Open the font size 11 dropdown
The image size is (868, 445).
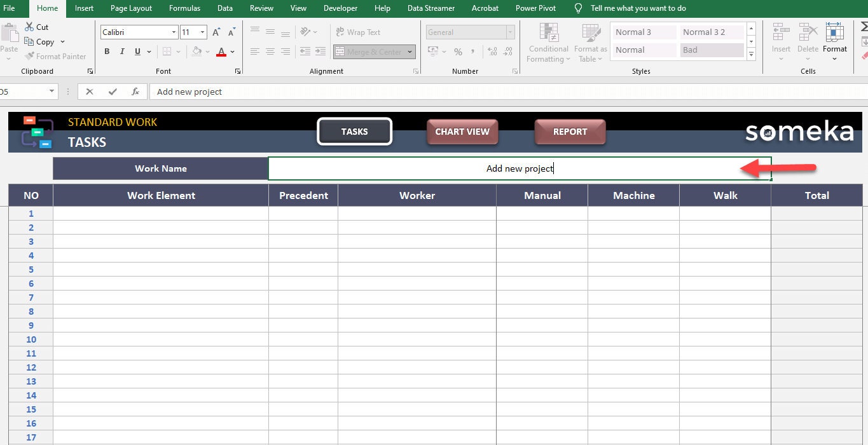coord(203,32)
